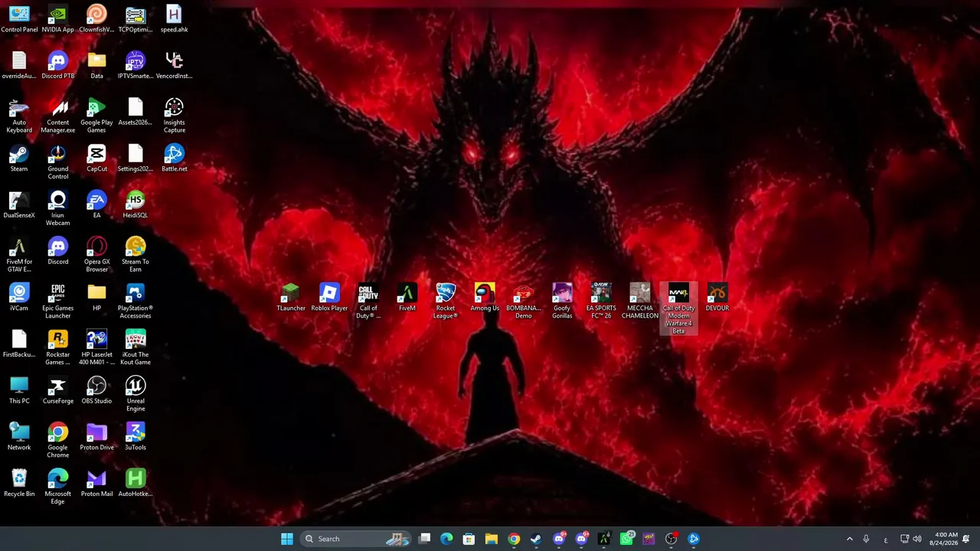Select the Opera GX Browser icon

tap(96, 256)
